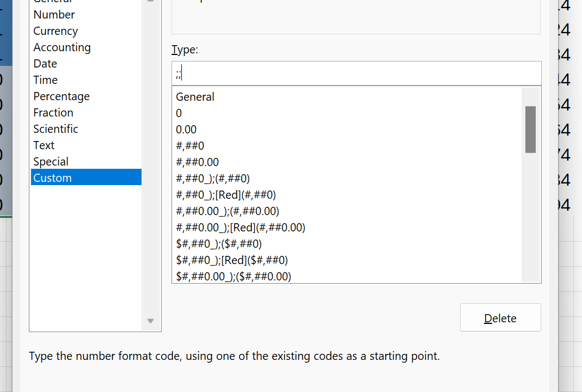Select the Text category
The image size is (582, 392).
click(x=44, y=145)
